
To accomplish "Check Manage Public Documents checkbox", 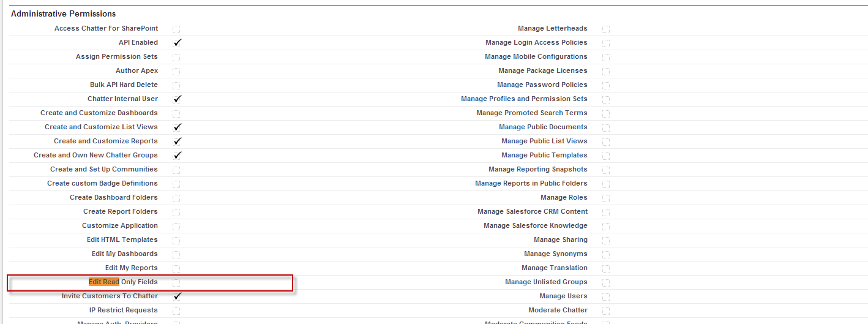I will click(x=606, y=127).
